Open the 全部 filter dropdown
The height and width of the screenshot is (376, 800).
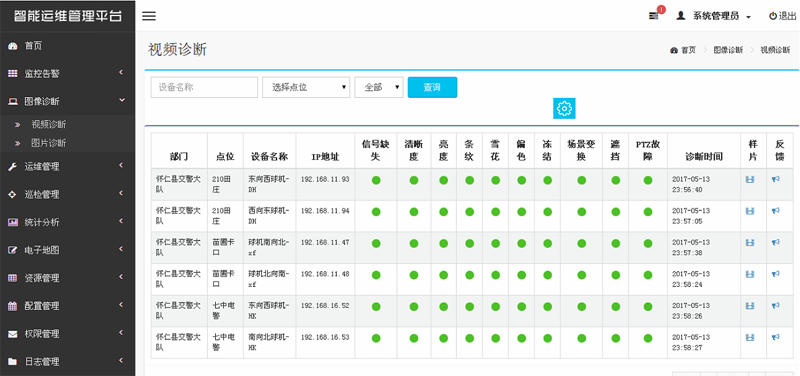point(379,87)
